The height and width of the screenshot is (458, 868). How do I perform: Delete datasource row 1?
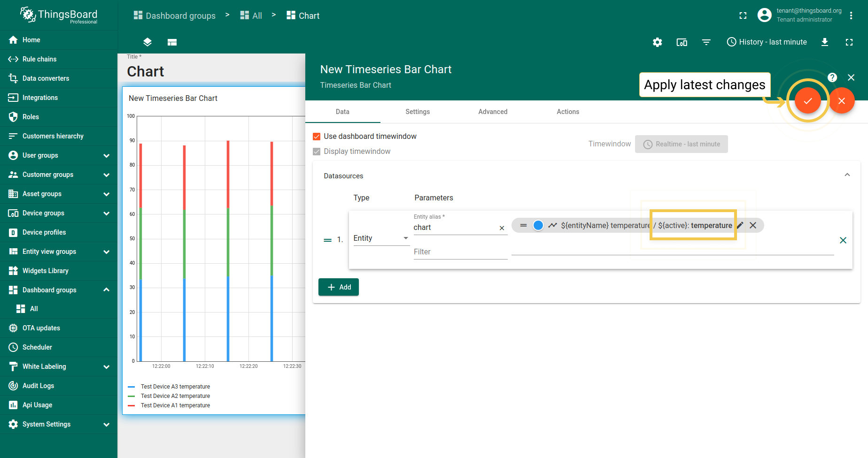(843, 240)
